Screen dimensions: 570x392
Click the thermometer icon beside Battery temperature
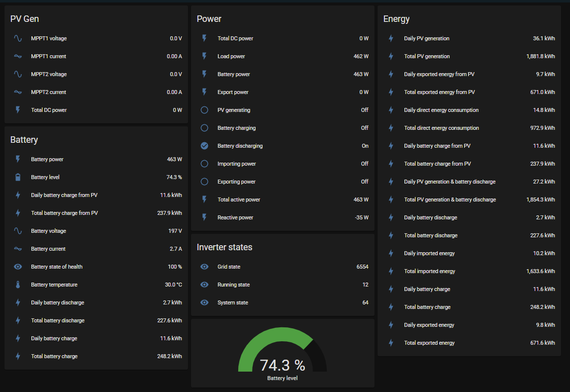[x=17, y=285]
